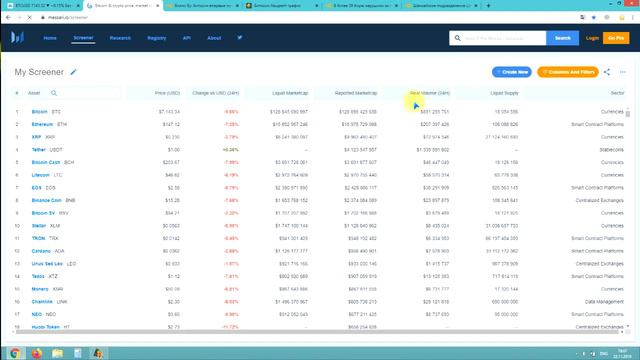Open the Monero asset link

click(x=40, y=289)
